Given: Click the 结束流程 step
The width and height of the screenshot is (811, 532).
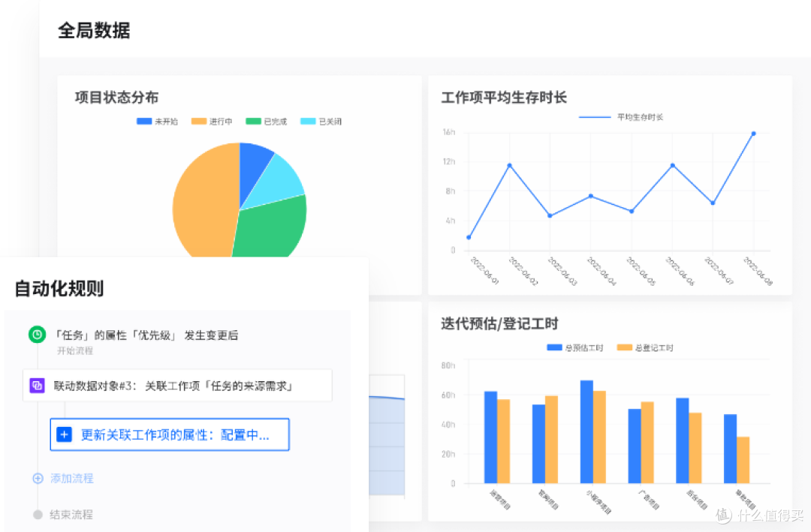Looking at the screenshot, I should pos(71,515).
